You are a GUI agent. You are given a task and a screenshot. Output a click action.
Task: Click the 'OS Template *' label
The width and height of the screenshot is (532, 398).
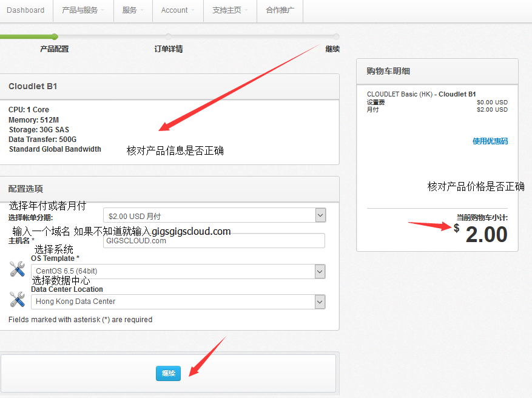click(55, 258)
